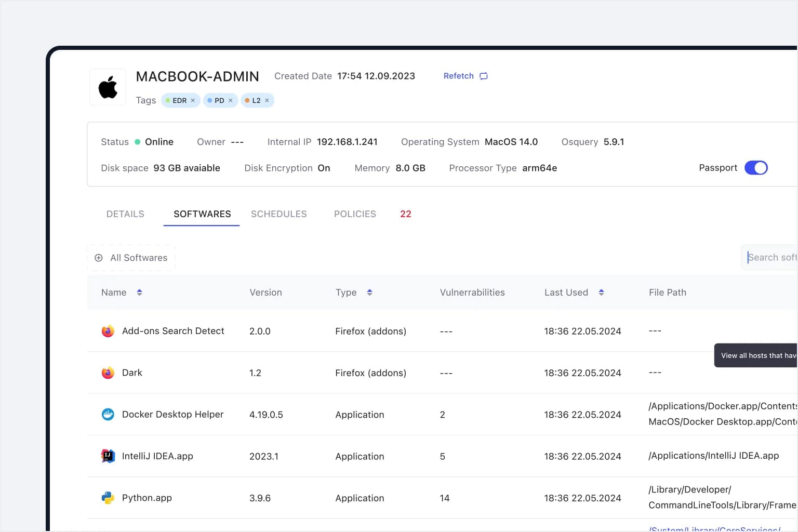Click version 2023.1 cell

tap(264, 456)
